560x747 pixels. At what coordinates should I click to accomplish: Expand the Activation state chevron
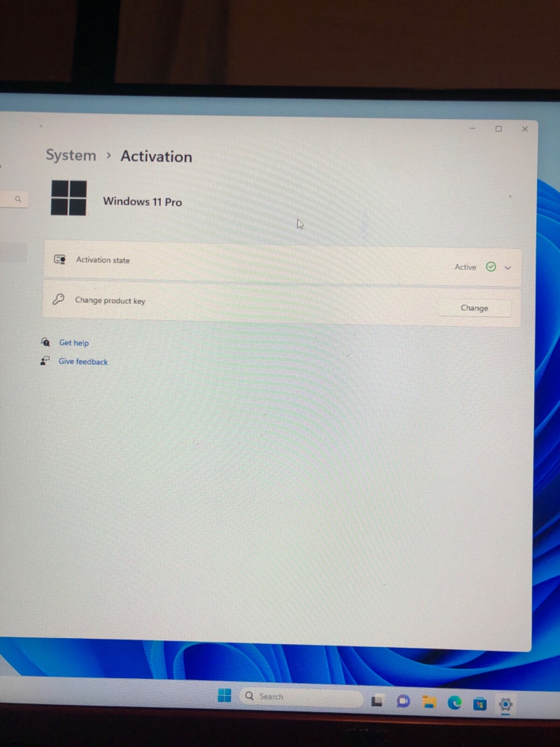click(508, 268)
